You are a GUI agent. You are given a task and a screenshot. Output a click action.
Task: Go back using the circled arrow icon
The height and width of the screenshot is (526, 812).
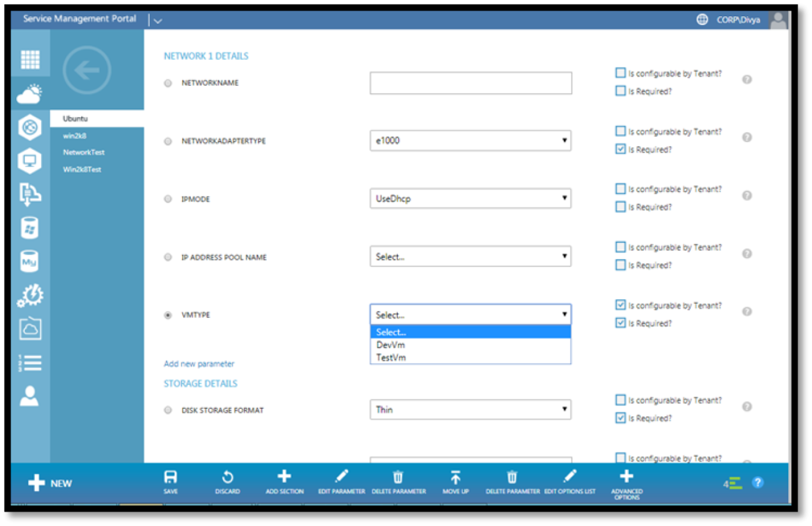coord(87,70)
